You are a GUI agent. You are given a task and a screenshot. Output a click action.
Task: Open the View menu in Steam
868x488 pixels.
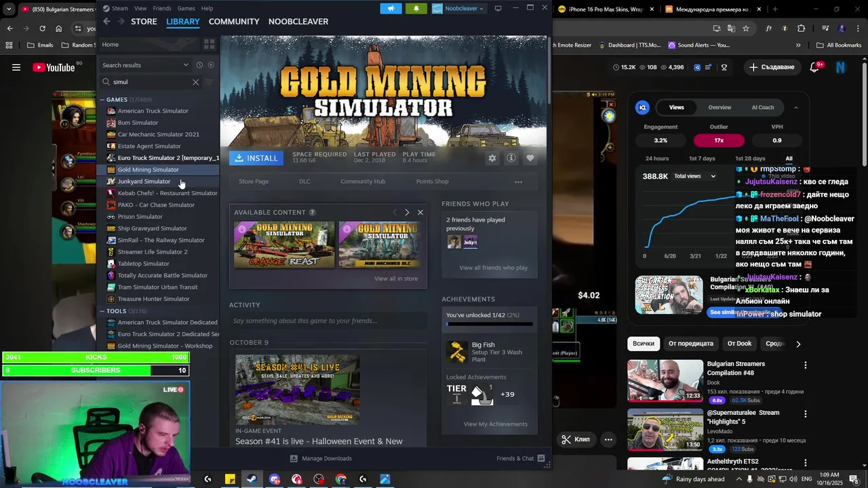[140, 8]
